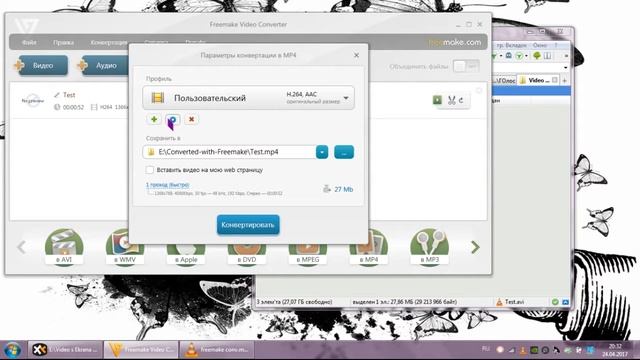Click the green tree icon in file manager

537,56
